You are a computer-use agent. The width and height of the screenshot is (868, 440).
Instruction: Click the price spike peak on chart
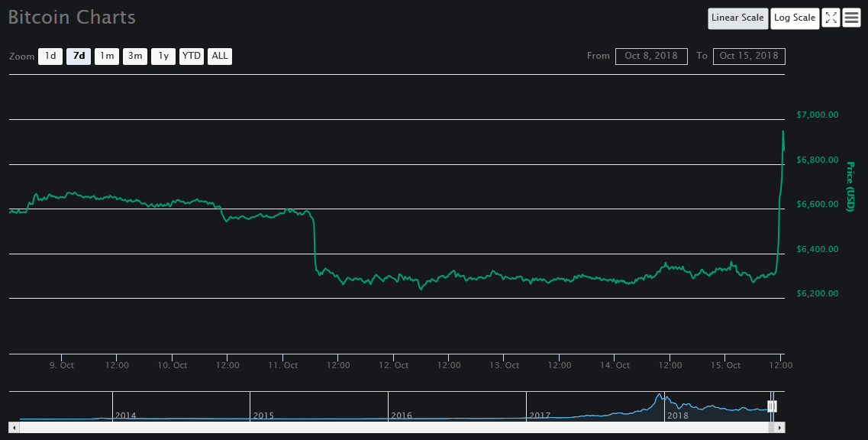782,132
